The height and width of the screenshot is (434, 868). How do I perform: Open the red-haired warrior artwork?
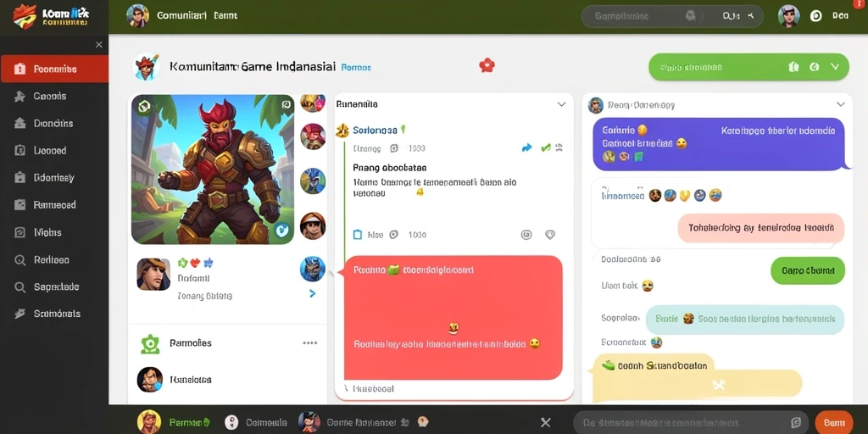[213, 170]
